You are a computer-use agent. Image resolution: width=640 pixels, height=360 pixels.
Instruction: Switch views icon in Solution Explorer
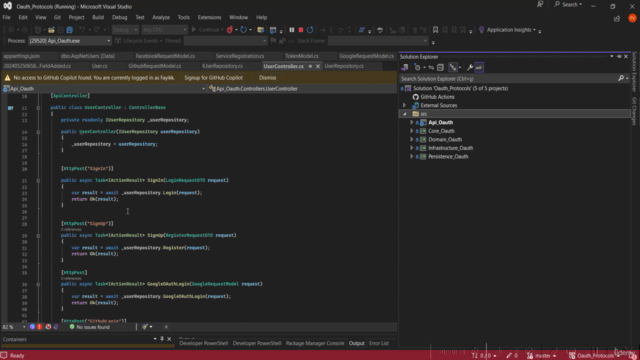point(405,67)
